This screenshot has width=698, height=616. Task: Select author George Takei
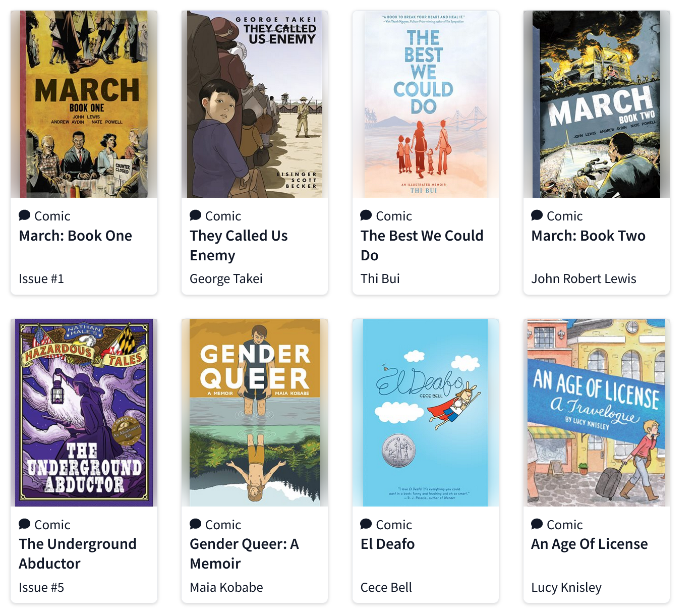click(x=226, y=278)
